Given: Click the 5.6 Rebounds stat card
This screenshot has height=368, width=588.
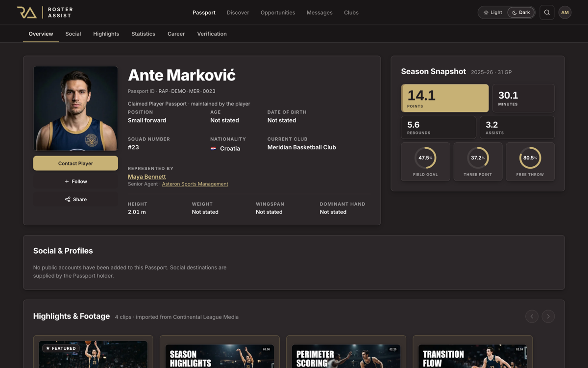Looking at the screenshot, I should point(439,128).
